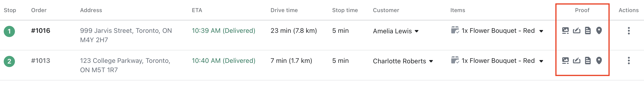Open actions menu for order #1016
Image resolution: width=644 pixels, height=88 pixels.
tap(629, 31)
